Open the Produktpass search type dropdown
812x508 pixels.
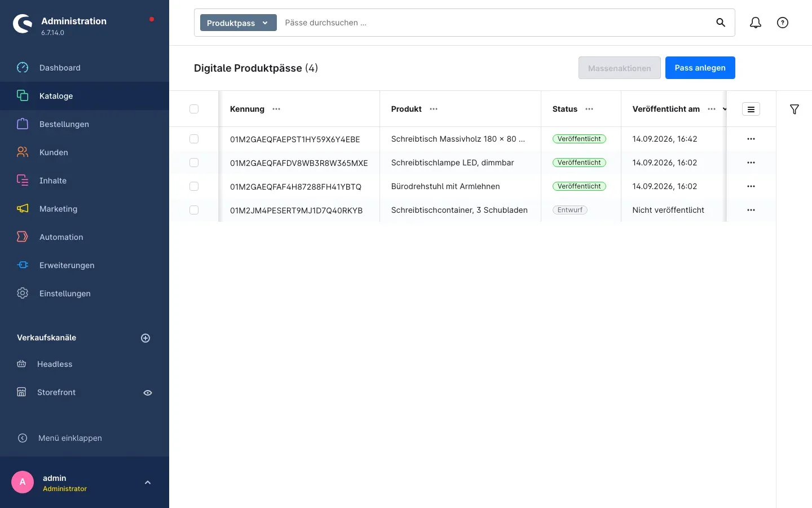pos(239,23)
